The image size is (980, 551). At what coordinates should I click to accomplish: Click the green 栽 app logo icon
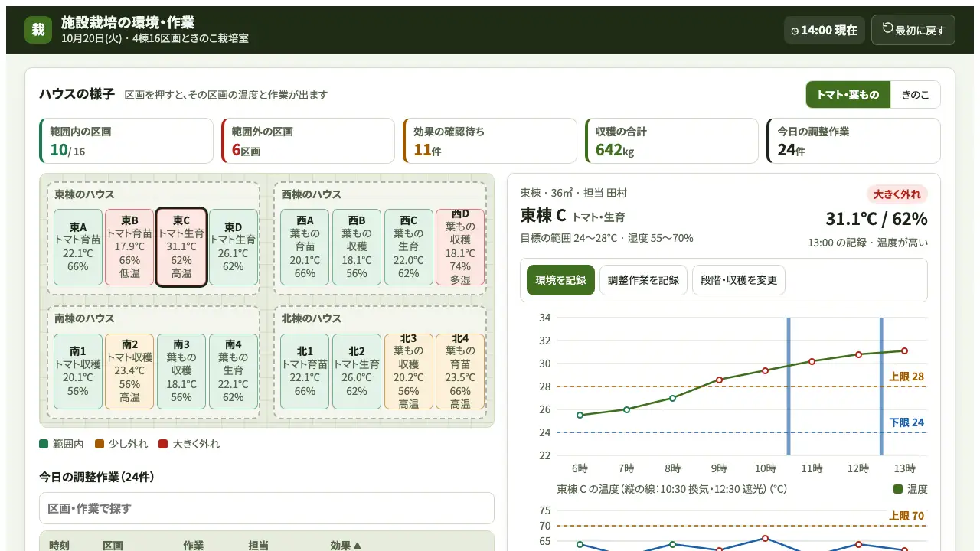point(38,30)
